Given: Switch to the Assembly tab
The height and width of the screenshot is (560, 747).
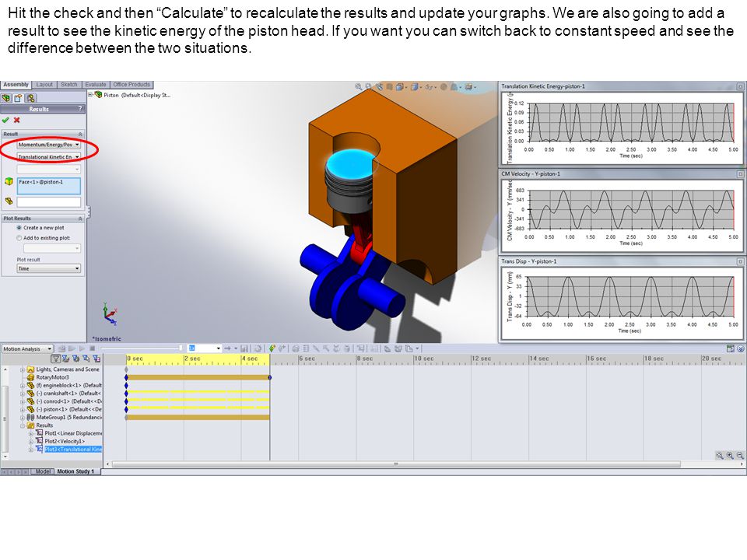Looking at the screenshot, I should click(x=16, y=85).
